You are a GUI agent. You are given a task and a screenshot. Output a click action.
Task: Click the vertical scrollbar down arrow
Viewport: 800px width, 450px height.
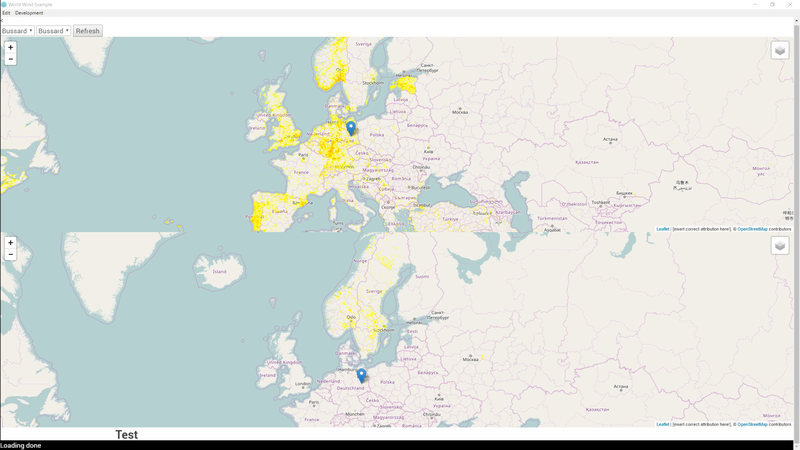(796, 436)
